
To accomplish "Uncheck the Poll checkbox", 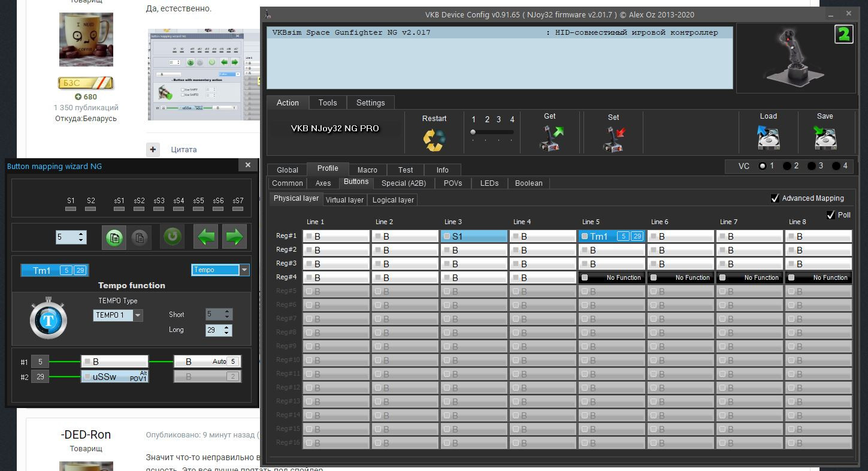I will coord(830,215).
